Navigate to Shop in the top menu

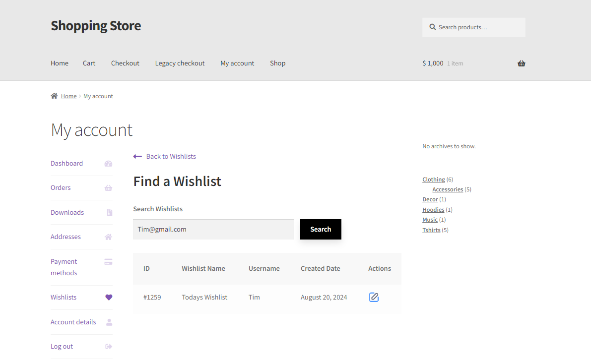(278, 63)
